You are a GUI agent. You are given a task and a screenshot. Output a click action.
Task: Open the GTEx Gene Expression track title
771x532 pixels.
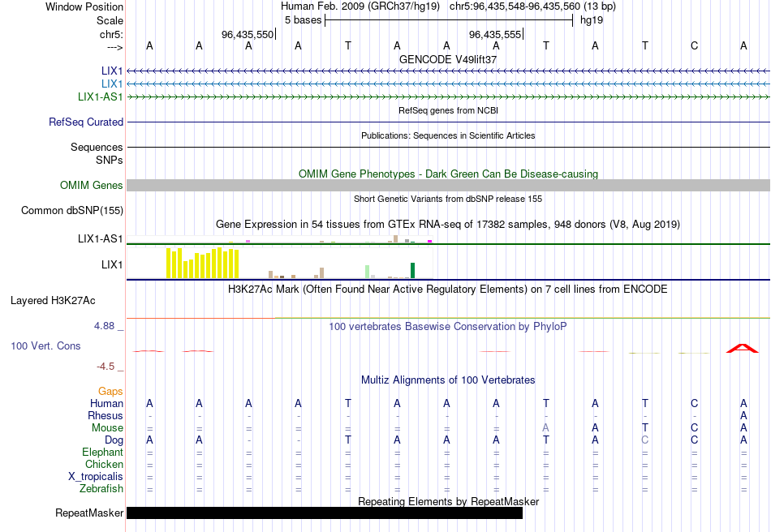click(448, 225)
